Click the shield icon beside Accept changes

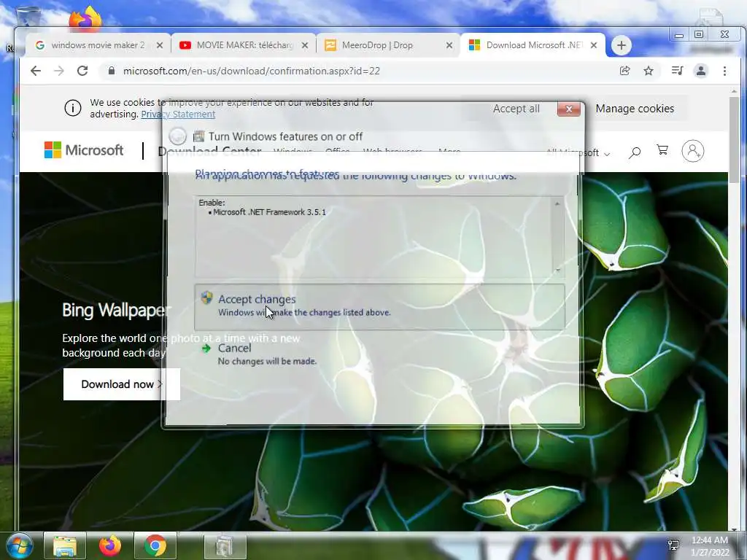pyautogui.click(x=206, y=298)
